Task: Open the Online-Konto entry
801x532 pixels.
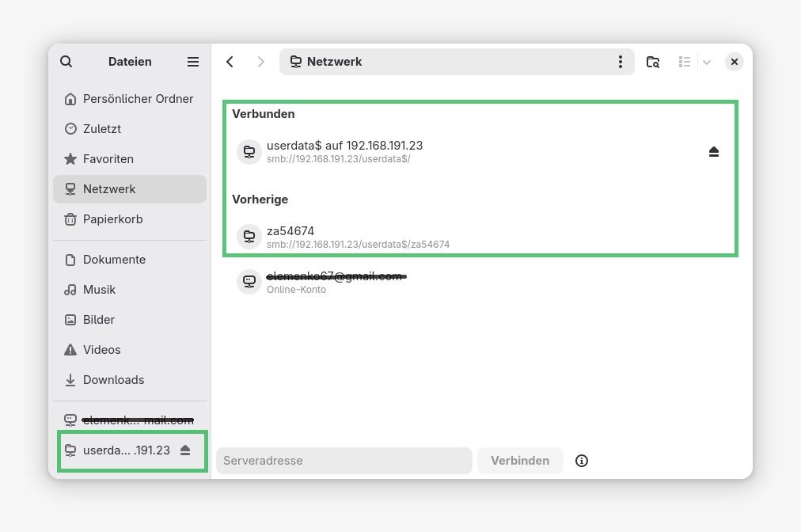Action: 480,282
